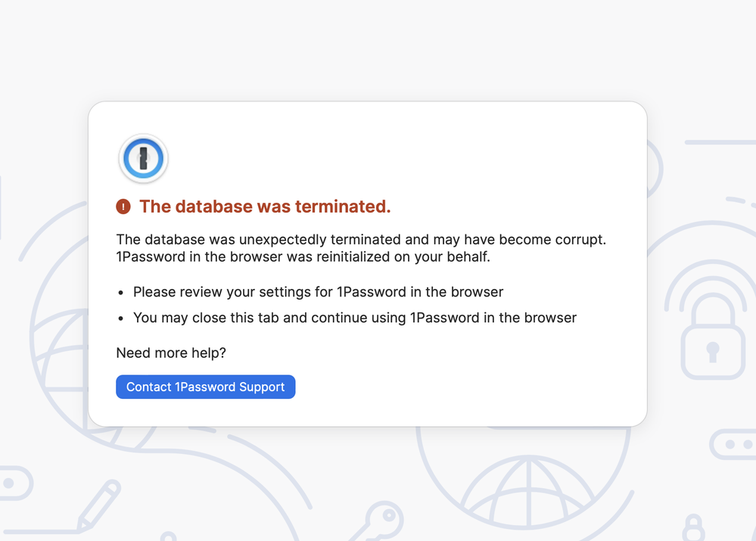Click the "Please review your settings" bullet text
This screenshot has width=756, height=541.
(x=318, y=292)
